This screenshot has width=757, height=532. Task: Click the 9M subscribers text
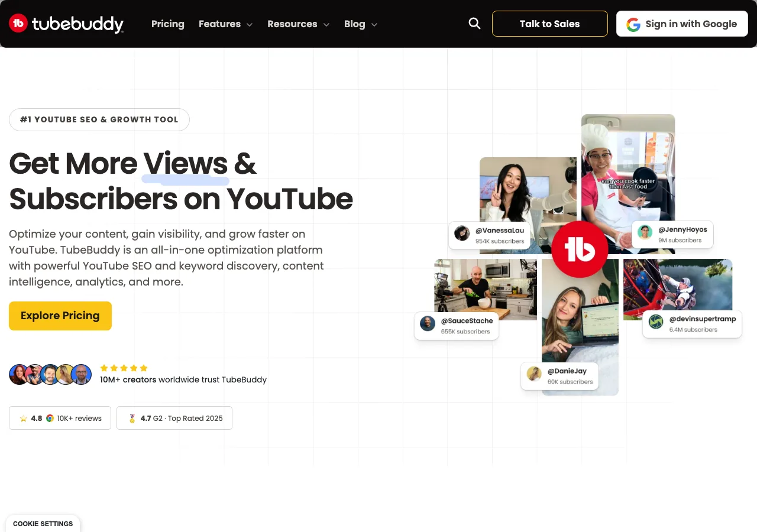pyautogui.click(x=680, y=240)
